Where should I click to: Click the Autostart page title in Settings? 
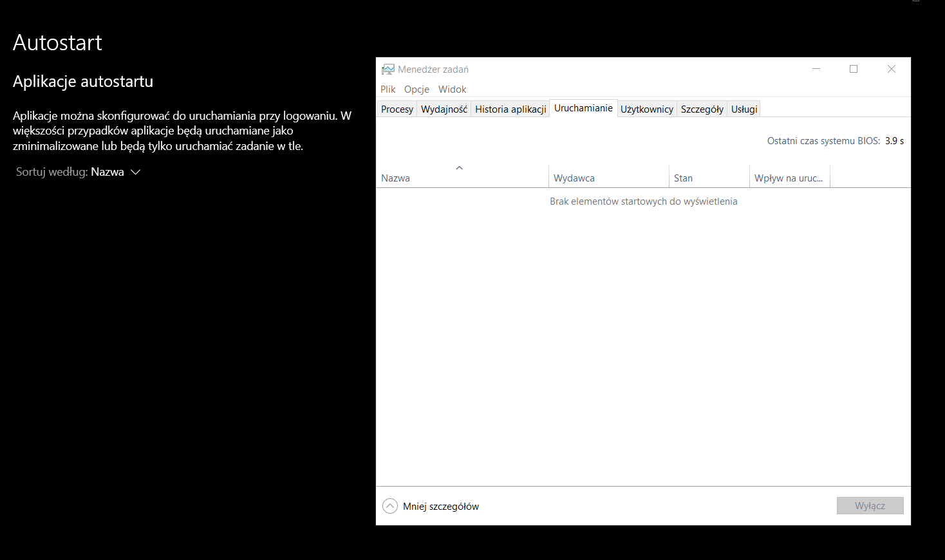click(x=57, y=42)
